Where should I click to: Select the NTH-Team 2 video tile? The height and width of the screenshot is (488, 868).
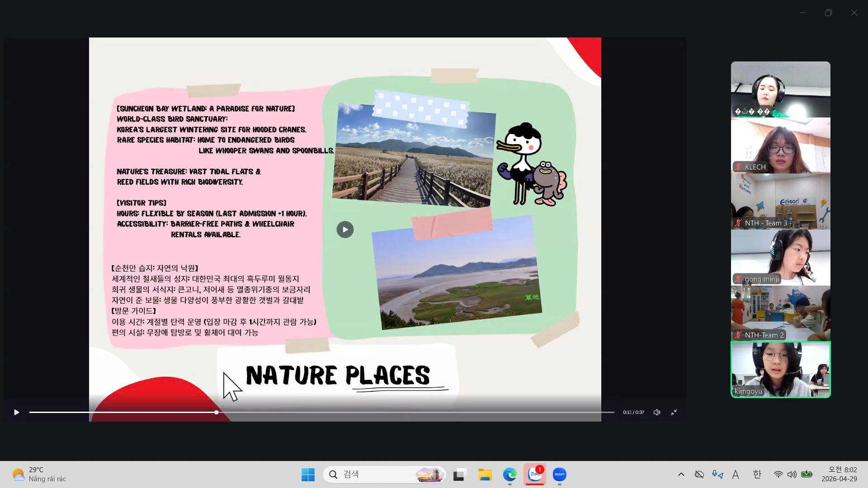pos(780,314)
